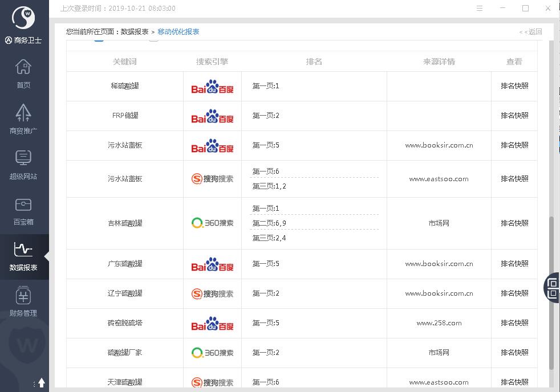The height and width of the screenshot is (392, 560).
Task: Open 财务管理 finance management icon
Action: pyautogui.click(x=23, y=302)
